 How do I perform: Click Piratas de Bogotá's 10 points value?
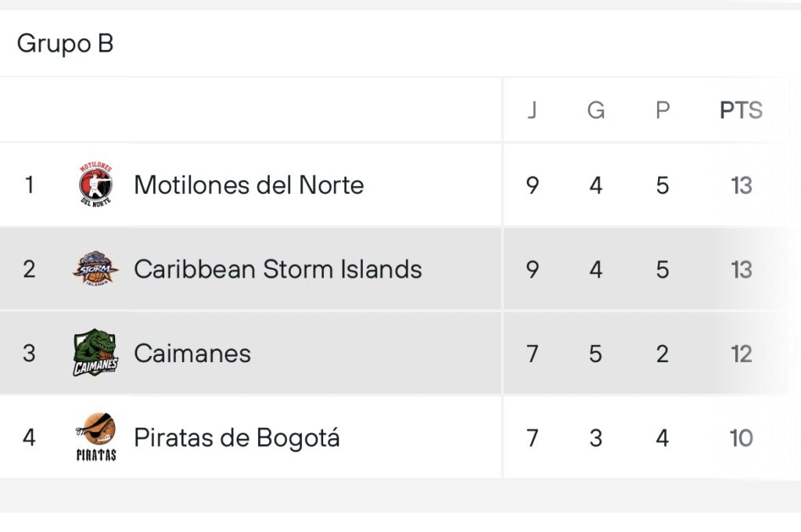tap(741, 437)
